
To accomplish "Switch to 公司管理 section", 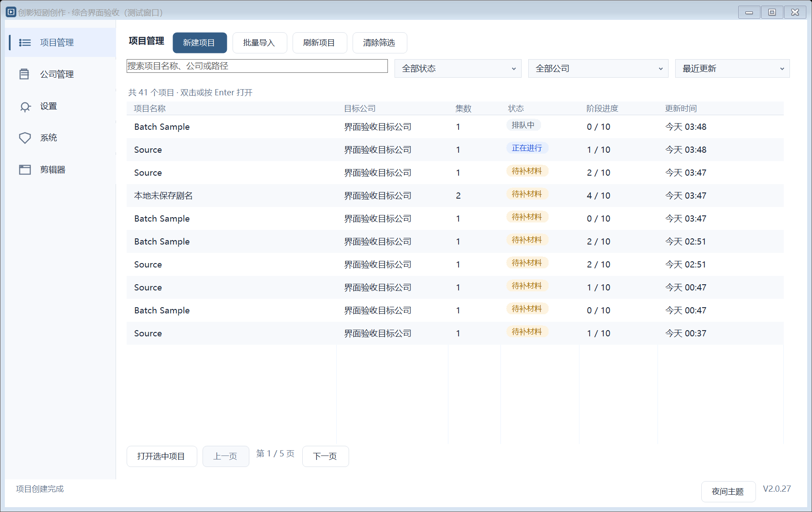I will [60, 74].
